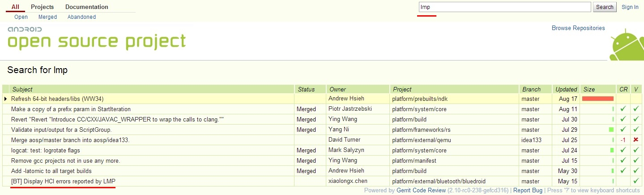
Task: Open change Merge aosp/master branch into aosp/idea133
Action: point(70,140)
